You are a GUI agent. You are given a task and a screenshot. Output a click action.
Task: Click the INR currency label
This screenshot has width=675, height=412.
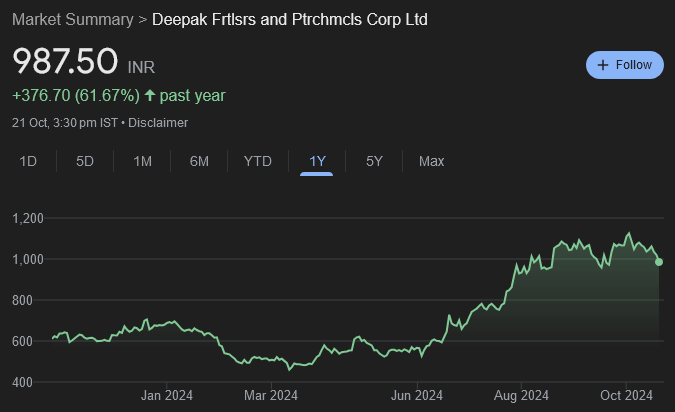pos(141,67)
